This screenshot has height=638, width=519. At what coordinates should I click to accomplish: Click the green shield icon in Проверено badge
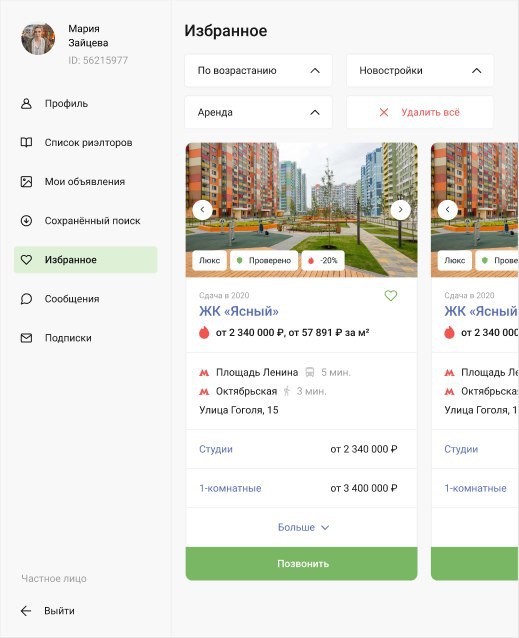pos(240,260)
